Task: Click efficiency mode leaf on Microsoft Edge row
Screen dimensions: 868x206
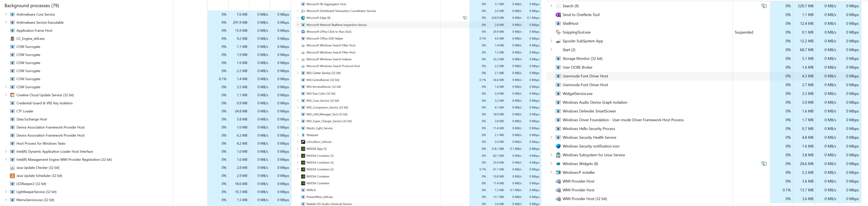Action: pos(465,18)
